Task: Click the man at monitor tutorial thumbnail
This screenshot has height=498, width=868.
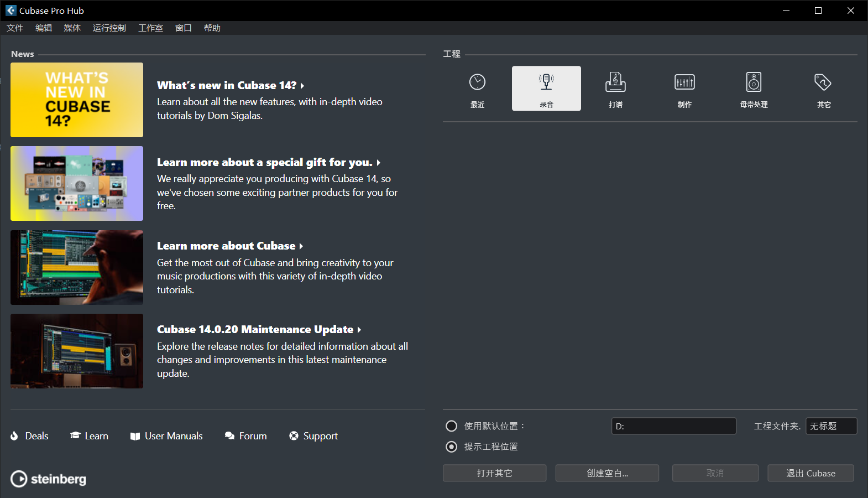Action: [77, 267]
